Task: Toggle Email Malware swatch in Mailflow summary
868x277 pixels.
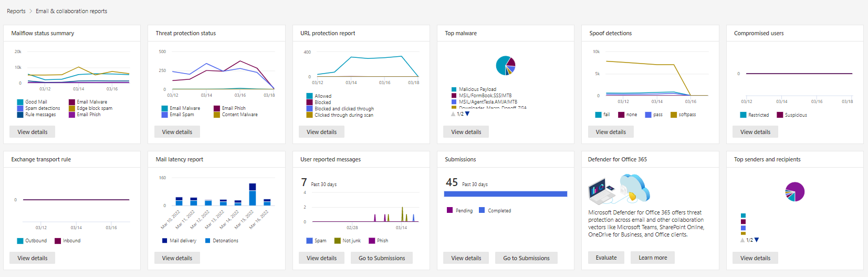Action: 72,102
